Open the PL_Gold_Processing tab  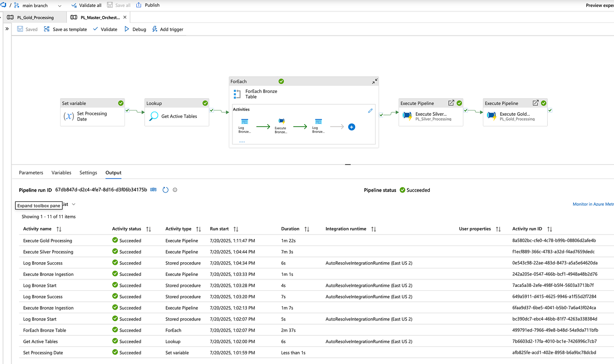[x=34, y=18]
